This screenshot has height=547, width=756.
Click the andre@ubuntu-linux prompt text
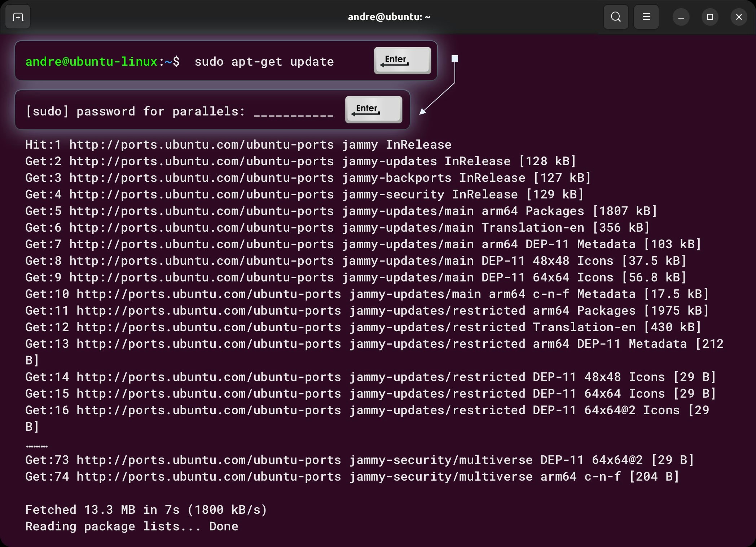[x=91, y=62]
